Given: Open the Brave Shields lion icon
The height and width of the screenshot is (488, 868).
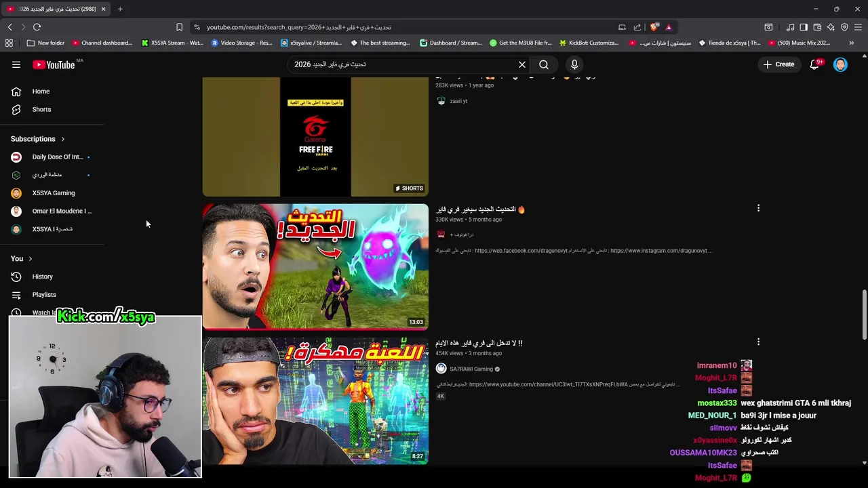Looking at the screenshot, I should (654, 27).
